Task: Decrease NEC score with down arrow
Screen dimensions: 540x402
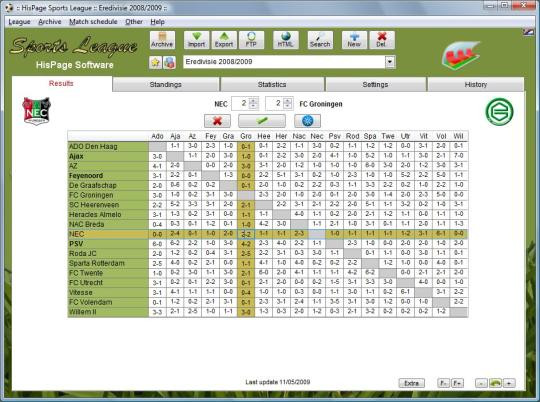Action: (x=253, y=106)
